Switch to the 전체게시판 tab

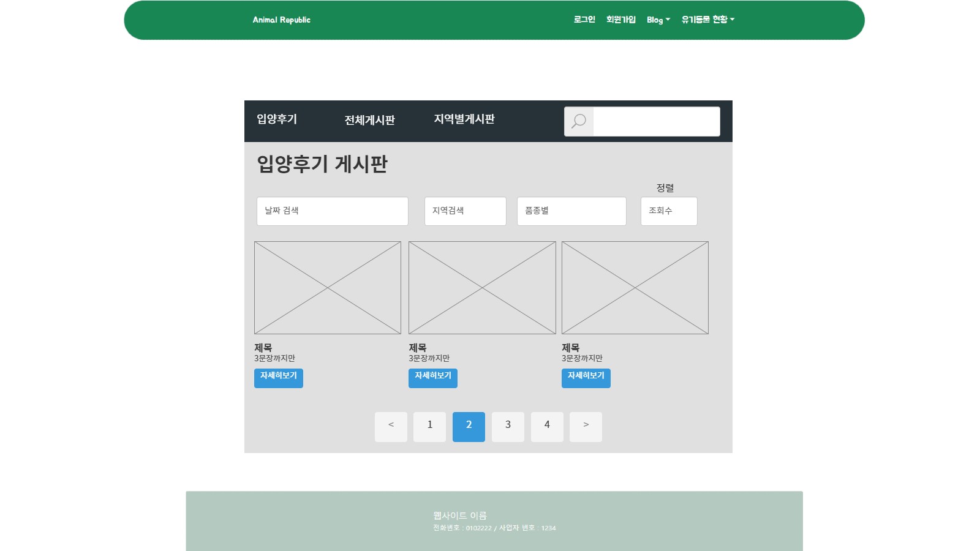pyautogui.click(x=369, y=121)
